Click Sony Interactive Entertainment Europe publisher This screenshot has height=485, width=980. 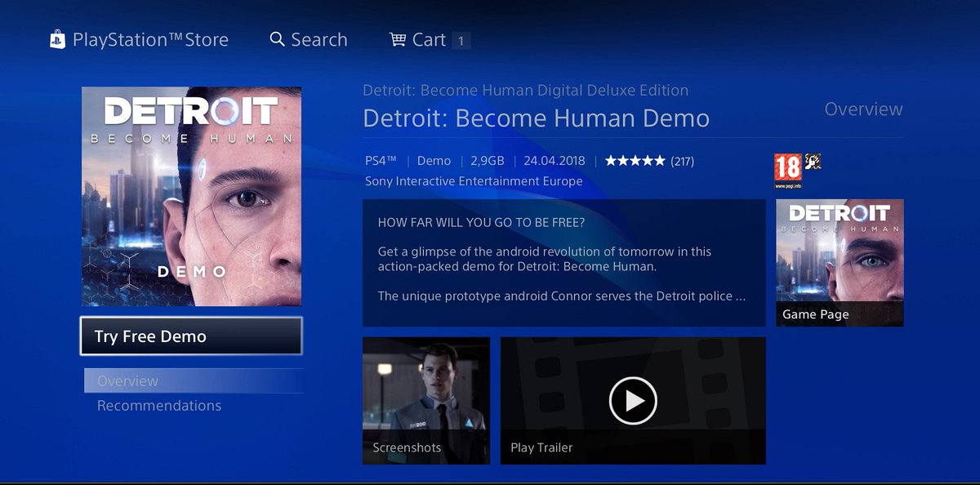(x=474, y=181)
